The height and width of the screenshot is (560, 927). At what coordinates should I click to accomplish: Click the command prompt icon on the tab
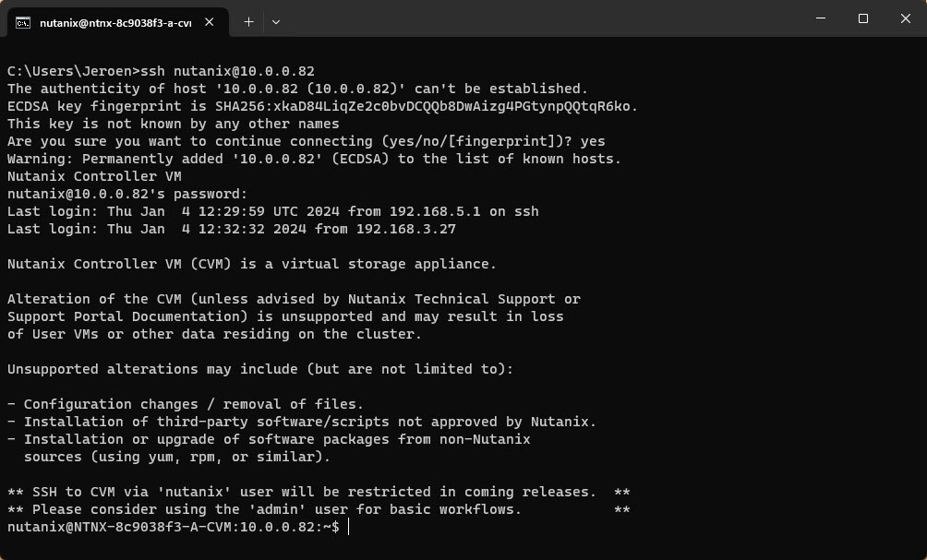[23, 22]
